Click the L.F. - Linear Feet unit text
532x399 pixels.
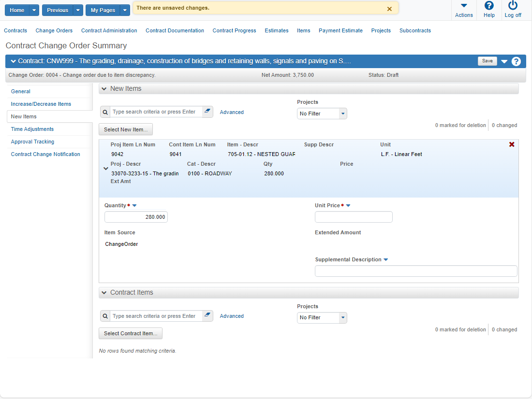click(x=401, y=154)
